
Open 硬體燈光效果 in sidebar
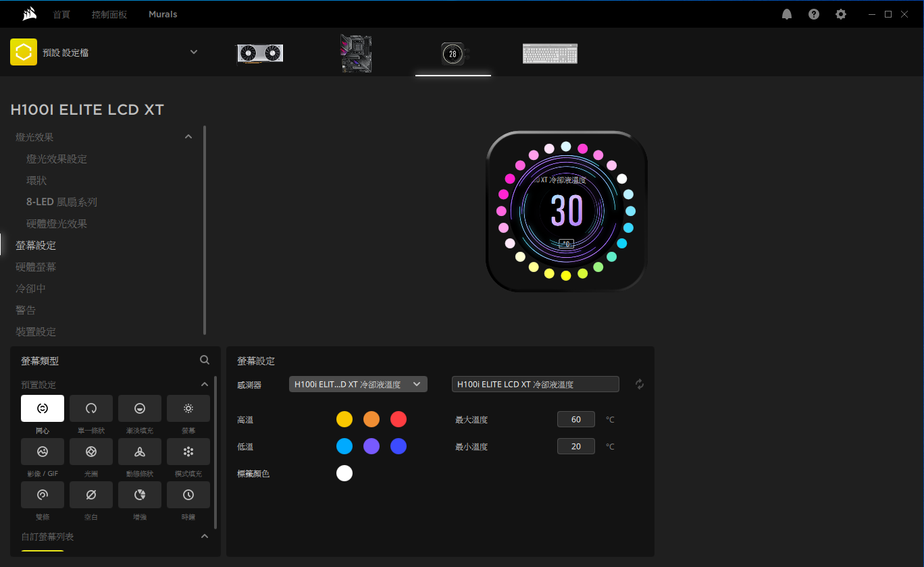click(57, 223)
